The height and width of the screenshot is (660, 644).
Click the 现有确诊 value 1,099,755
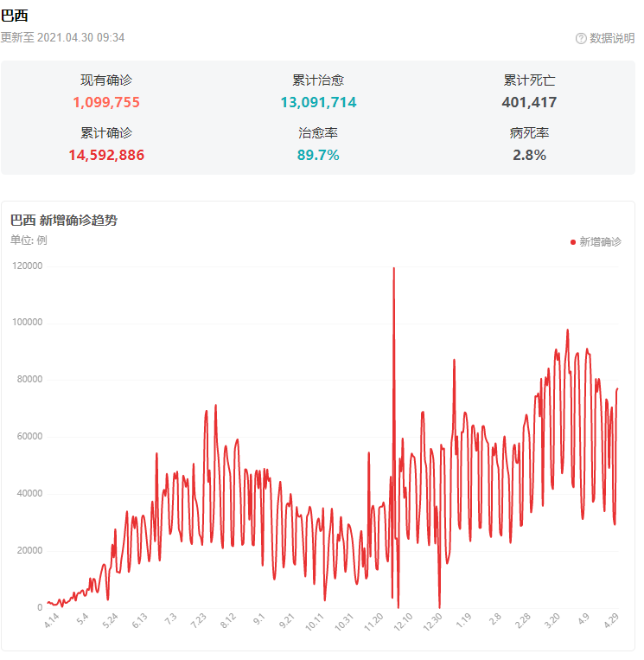106,102
